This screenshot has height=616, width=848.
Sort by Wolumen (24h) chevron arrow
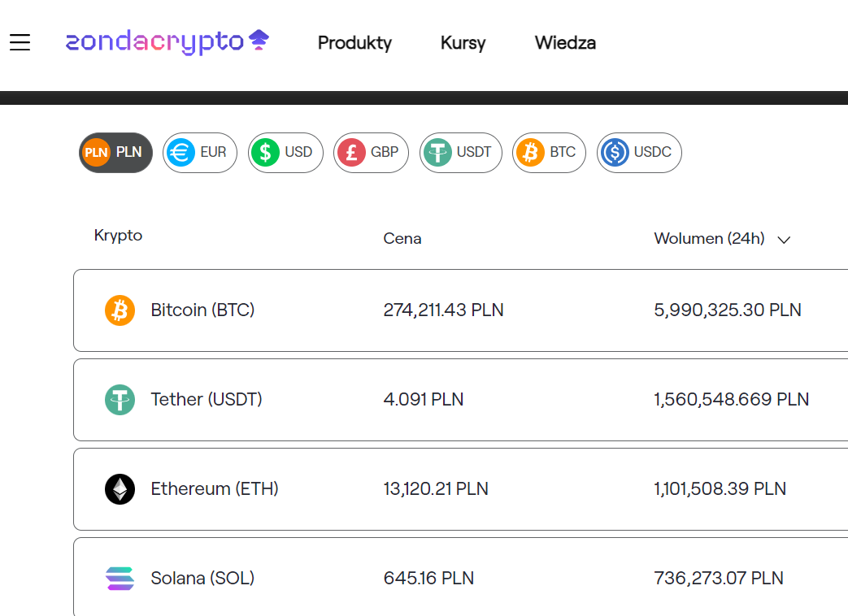click(x=784, y=240)
